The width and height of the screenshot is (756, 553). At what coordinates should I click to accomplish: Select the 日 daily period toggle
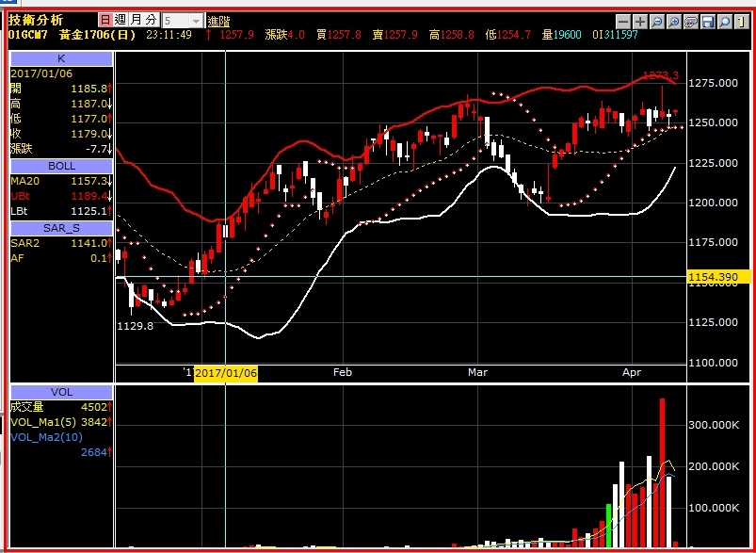tap(105, 20)
